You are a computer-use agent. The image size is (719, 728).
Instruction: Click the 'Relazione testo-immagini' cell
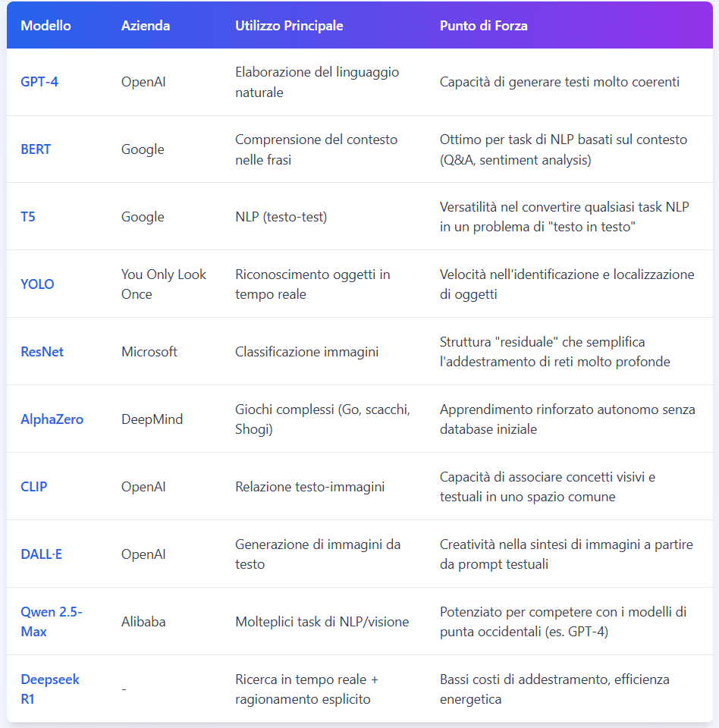tap(309, 487)
